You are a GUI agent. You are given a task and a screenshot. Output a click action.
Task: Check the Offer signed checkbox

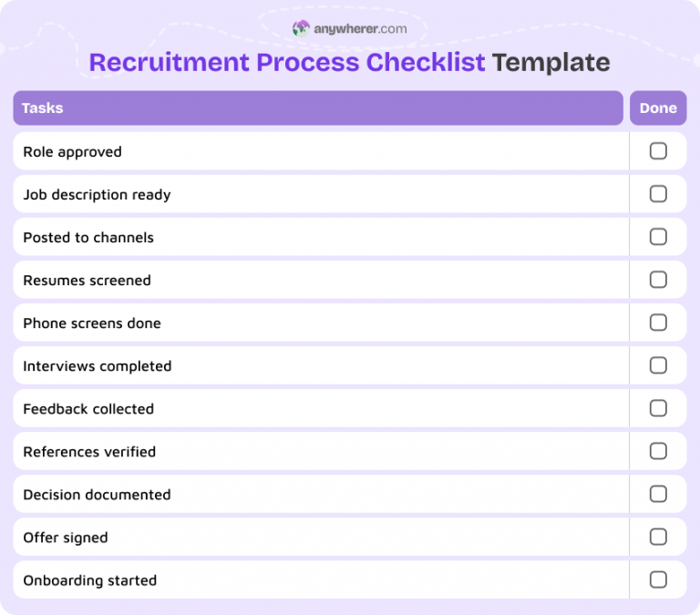(658, 537)
